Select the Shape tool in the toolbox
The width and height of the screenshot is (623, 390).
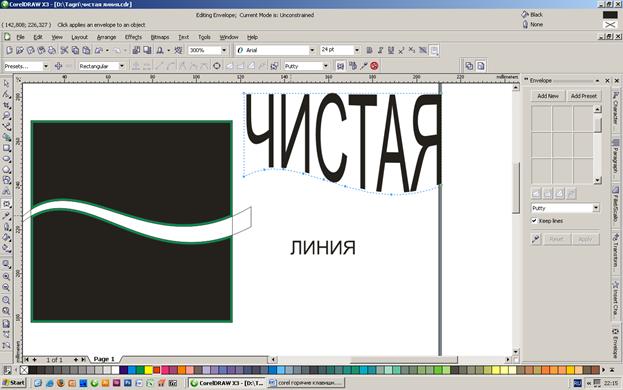pyautogui.click(x=6, y=95)
